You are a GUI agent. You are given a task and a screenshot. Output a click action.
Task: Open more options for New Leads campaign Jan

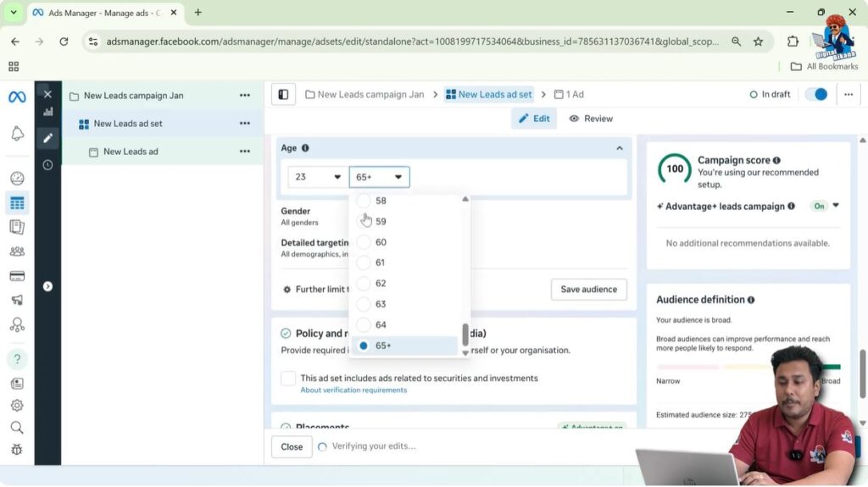pos(245,95)
